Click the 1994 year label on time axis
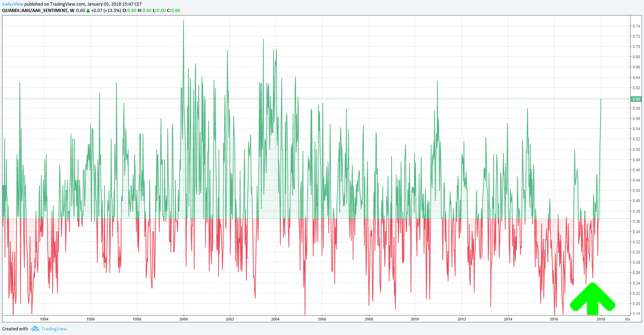Image resolution: width=644 pixels, height=335 pixels. (44, 319)
